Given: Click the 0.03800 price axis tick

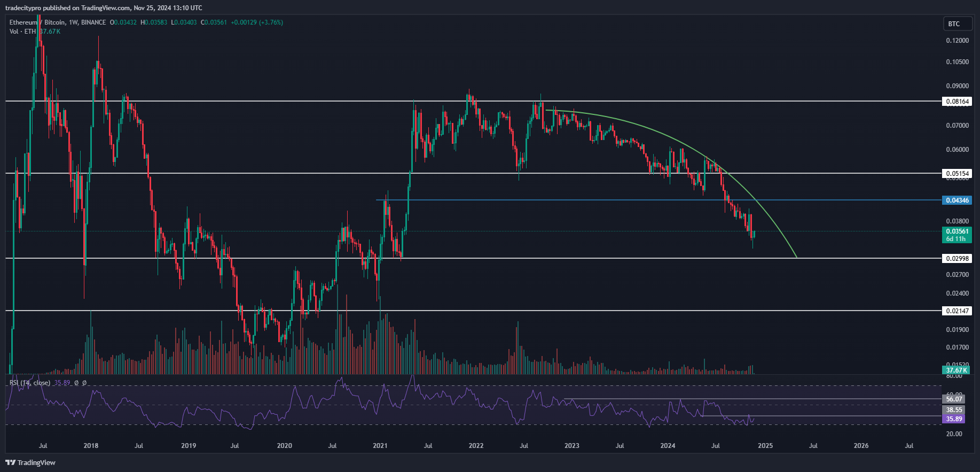Looking at the screenshot, I should coord(957,221).
